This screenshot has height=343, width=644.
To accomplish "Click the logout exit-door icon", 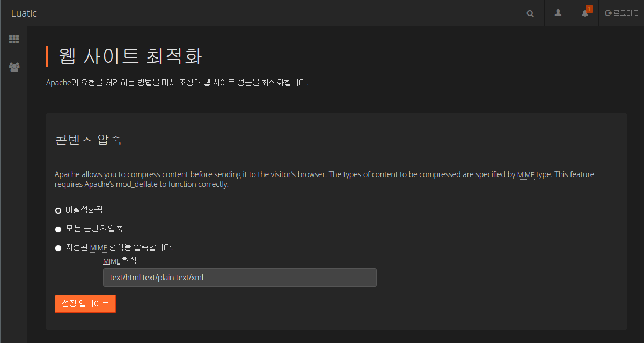I will (x=610, y=13).
